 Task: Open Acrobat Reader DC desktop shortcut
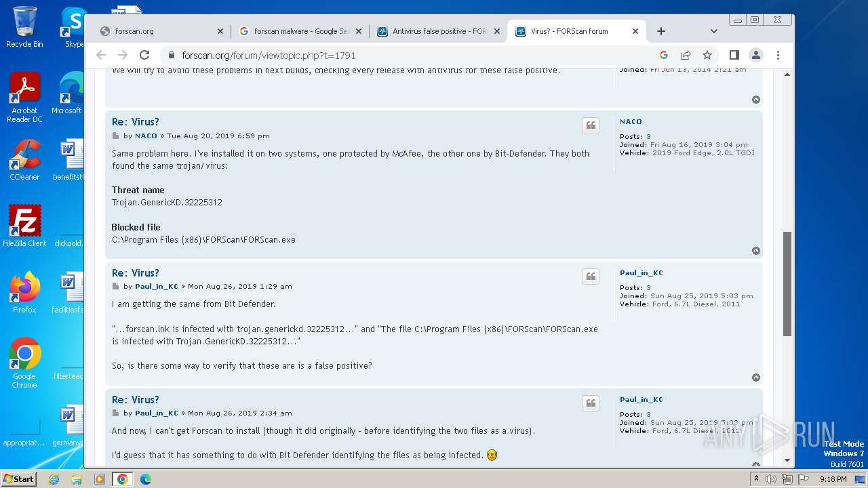click(x=24, y=98)
